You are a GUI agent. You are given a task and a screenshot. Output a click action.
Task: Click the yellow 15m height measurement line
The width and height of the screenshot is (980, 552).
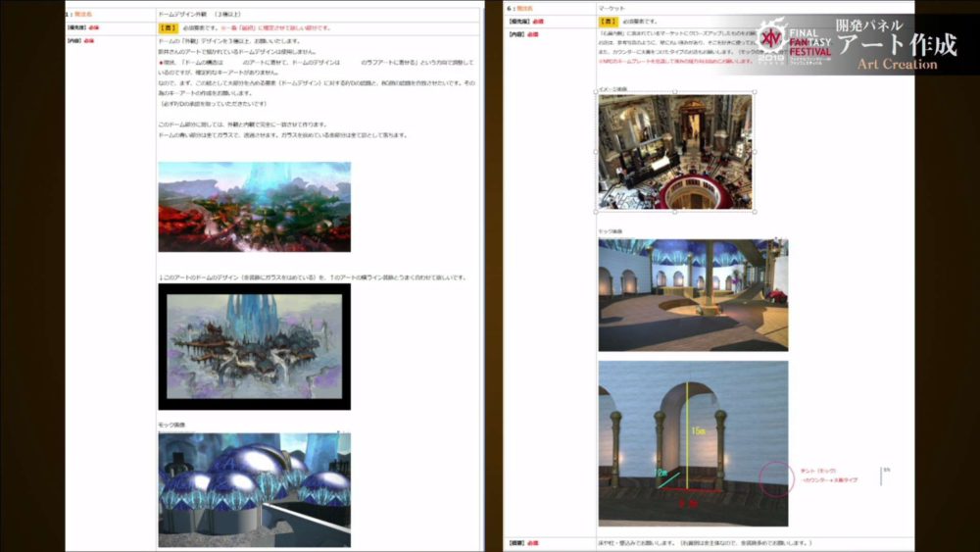tap(688, 431)
